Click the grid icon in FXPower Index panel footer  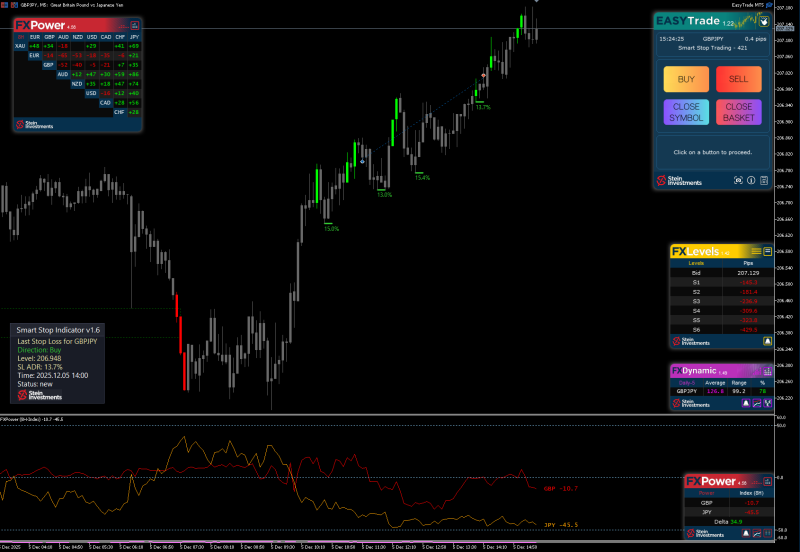[767, 533]
